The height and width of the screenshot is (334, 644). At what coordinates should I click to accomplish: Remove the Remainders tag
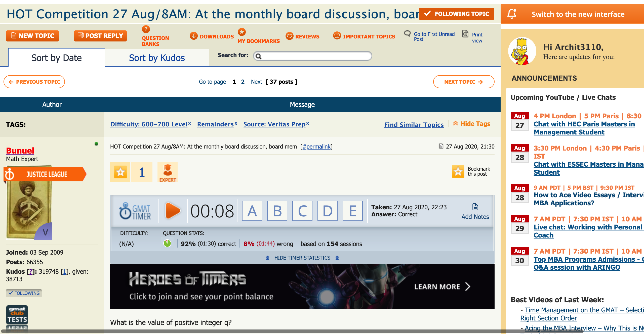[x=236, y=123]
